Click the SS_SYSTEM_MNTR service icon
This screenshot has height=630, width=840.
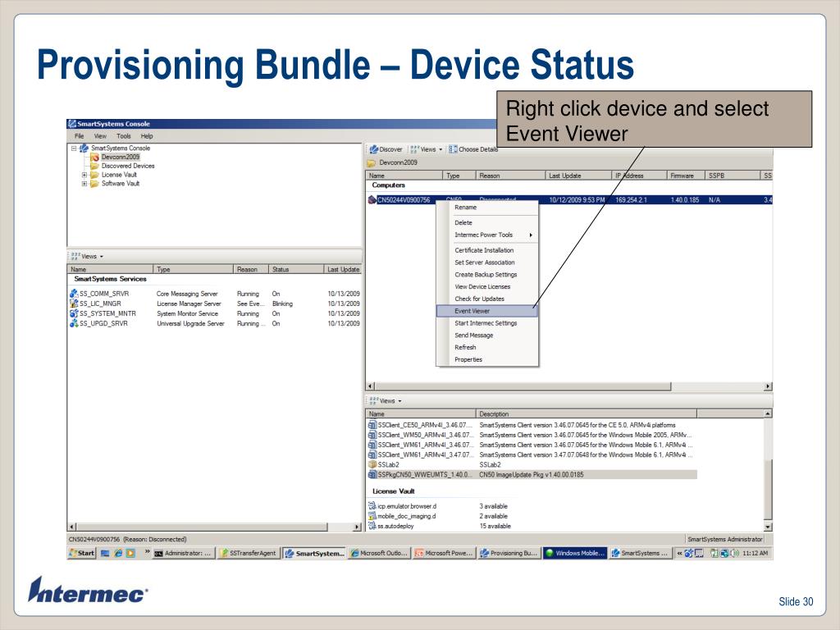point(74,313)
